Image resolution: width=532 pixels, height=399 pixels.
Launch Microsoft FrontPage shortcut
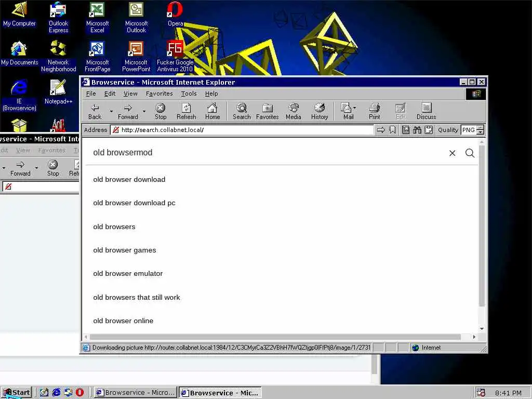[97, 56]
